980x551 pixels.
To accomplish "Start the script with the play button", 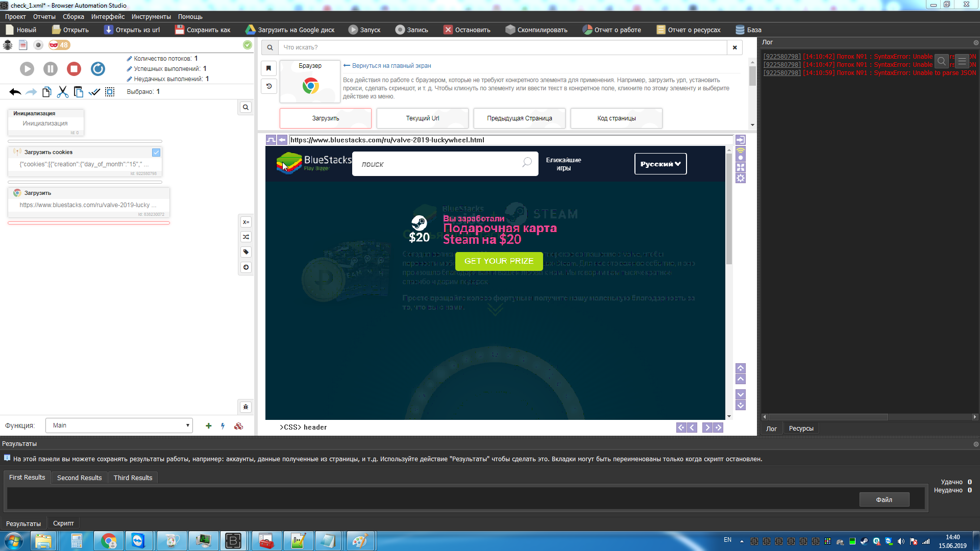I will [27, 69].
